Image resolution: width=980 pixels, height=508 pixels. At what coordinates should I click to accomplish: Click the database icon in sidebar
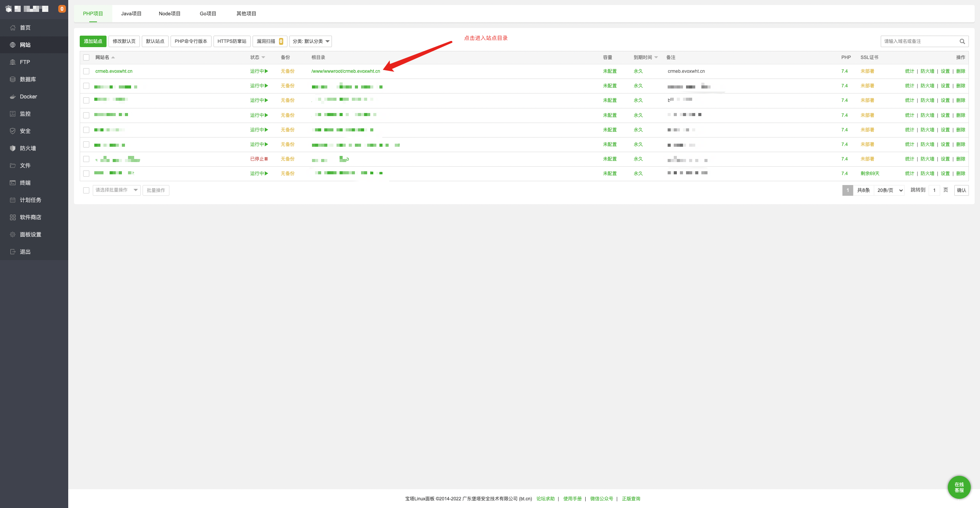point(13,79)
